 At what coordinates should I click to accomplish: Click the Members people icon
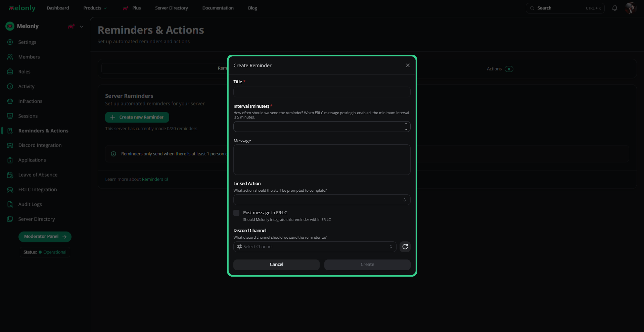pyautogui.click(x=10, y=57)
